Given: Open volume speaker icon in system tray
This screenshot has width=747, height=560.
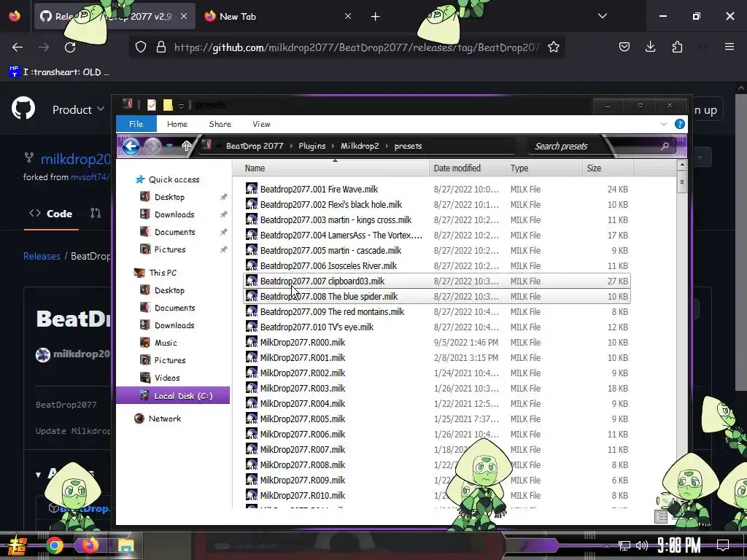Looking at the screenshot, I should (x=642, y=545).
